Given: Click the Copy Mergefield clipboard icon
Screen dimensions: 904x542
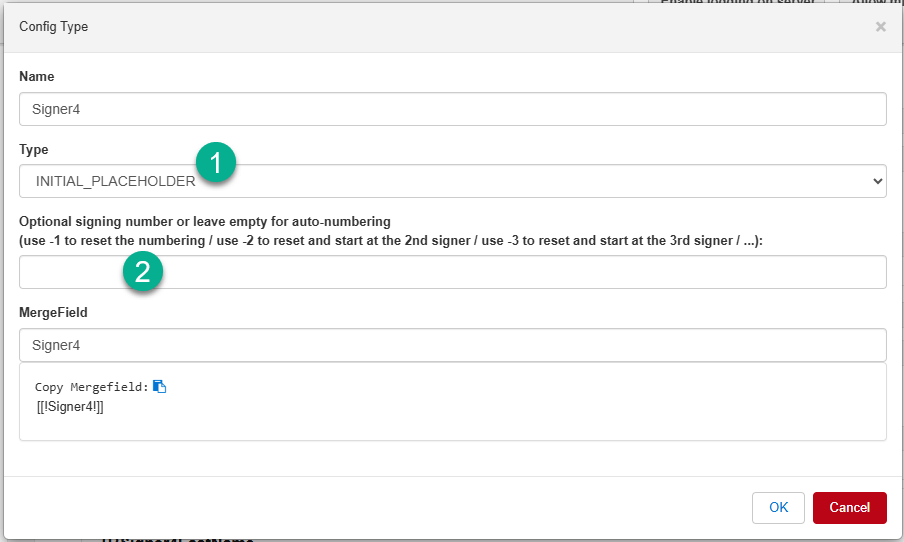Looking at the screenshot, I should click(x=159, y=387).
